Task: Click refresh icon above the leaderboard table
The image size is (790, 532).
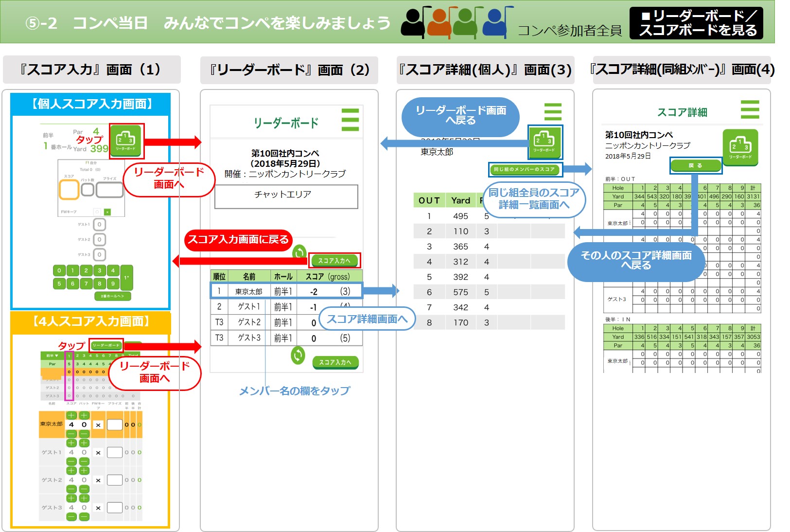Action: [x=299, y=252]
